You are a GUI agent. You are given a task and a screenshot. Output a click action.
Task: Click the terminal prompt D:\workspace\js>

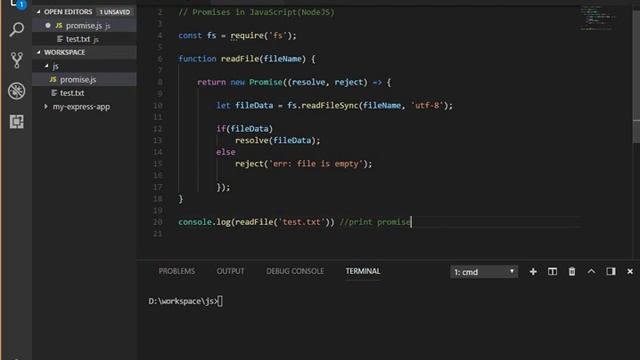pyautogui.click(x=183, y=301)
